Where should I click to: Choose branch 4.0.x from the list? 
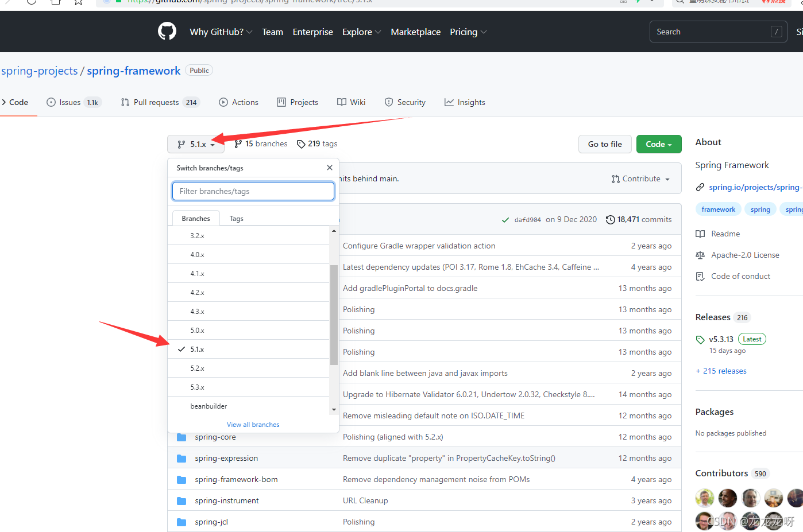coord(248,255)
